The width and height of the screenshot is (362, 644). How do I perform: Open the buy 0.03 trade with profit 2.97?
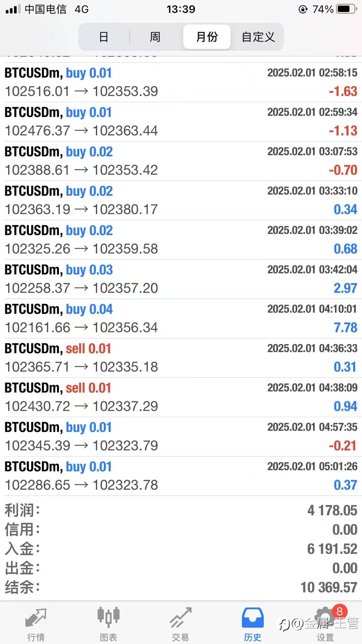point(181,279)
